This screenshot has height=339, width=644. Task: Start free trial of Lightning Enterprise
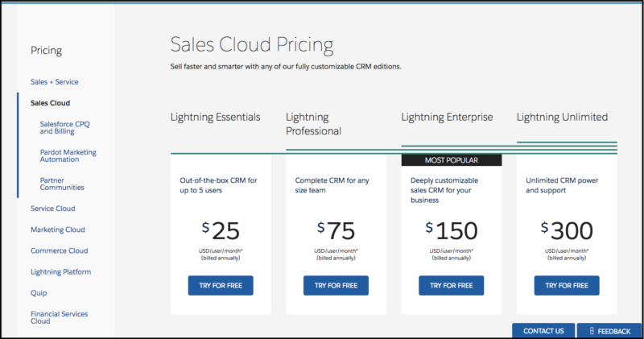tap(452, 285)
